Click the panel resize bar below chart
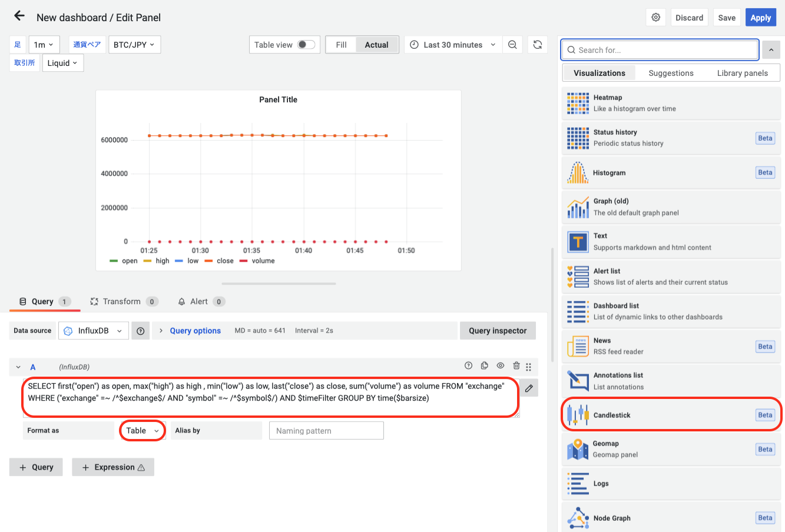This screenshot has height=532, width=785. click(279, 284)
